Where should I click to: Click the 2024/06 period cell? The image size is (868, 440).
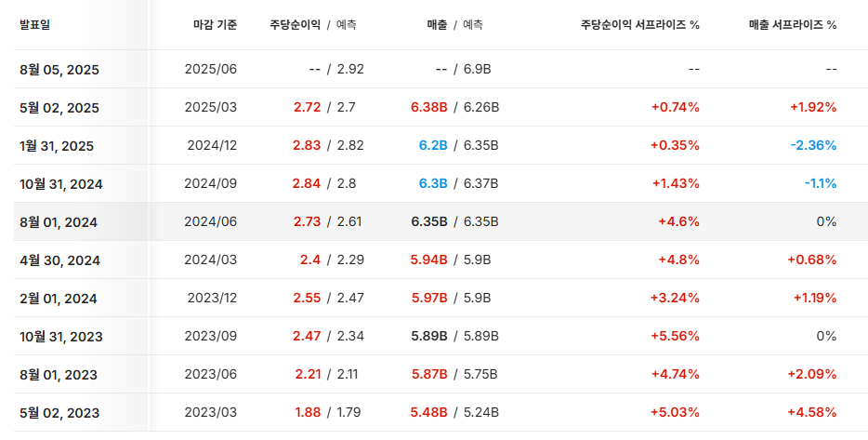(210, 222)
